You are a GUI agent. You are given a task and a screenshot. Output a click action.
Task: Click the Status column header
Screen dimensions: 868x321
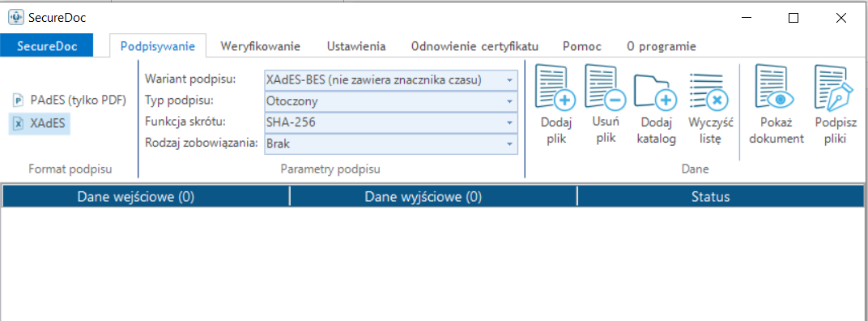click(710, 196)
